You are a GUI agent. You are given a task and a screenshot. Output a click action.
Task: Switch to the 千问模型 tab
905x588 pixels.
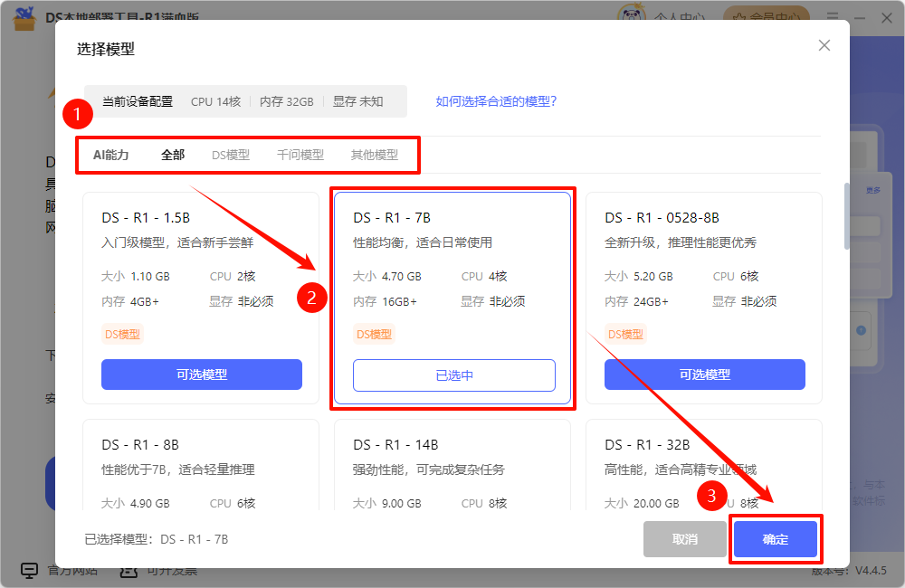coord(300,155)
